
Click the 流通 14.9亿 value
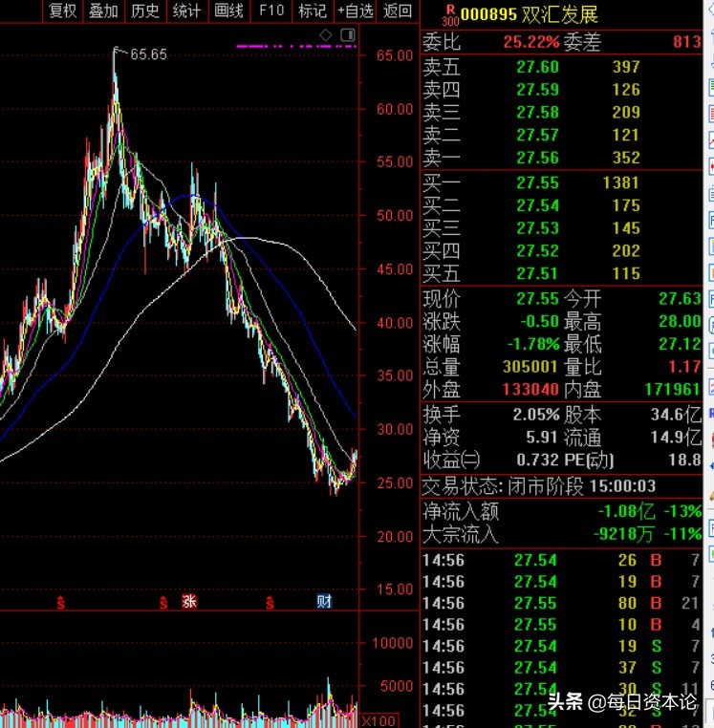tap(676, 437)
